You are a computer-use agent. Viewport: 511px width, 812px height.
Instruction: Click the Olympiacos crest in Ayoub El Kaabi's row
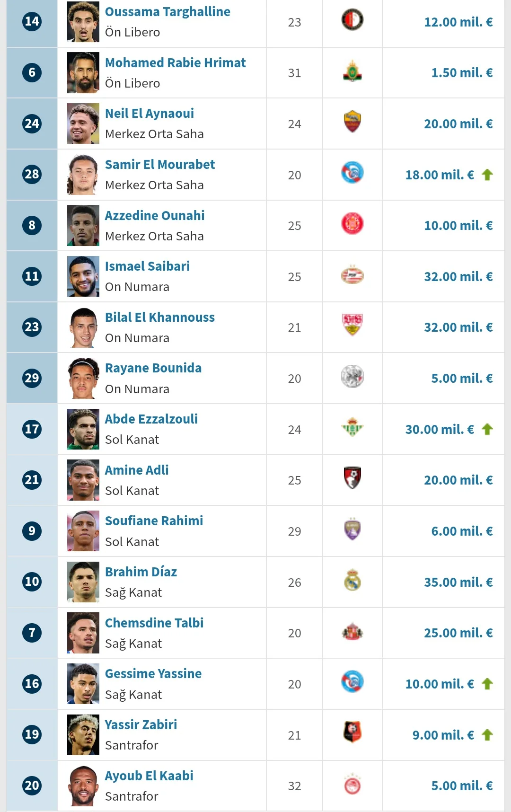coord(352,785)
